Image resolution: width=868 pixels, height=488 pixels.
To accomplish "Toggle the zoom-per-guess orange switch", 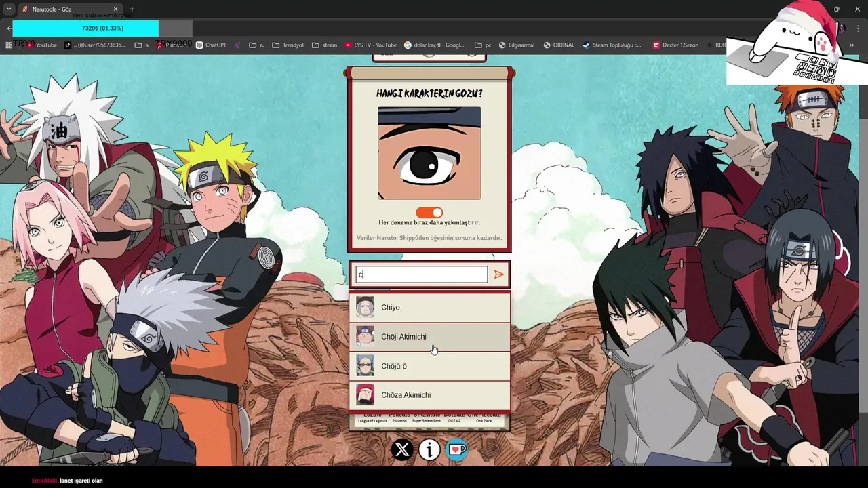I will (x=429, y=213).
